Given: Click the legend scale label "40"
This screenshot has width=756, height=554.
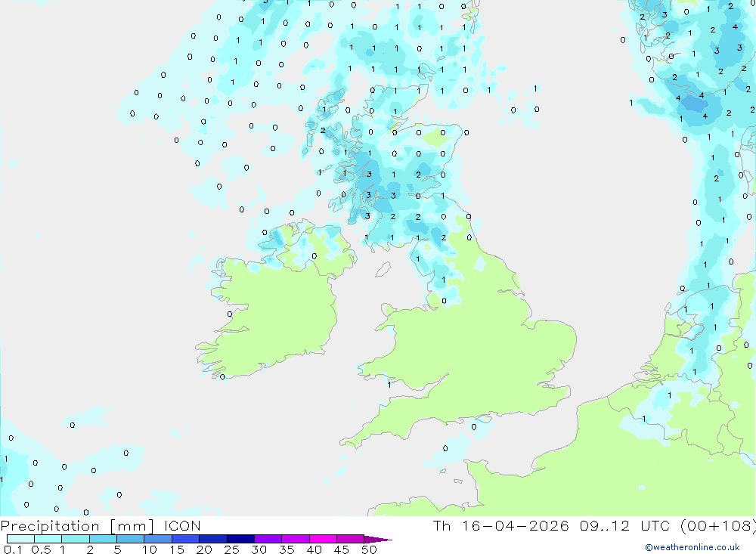Looking at the screenshot, I should tap(314, 549).
